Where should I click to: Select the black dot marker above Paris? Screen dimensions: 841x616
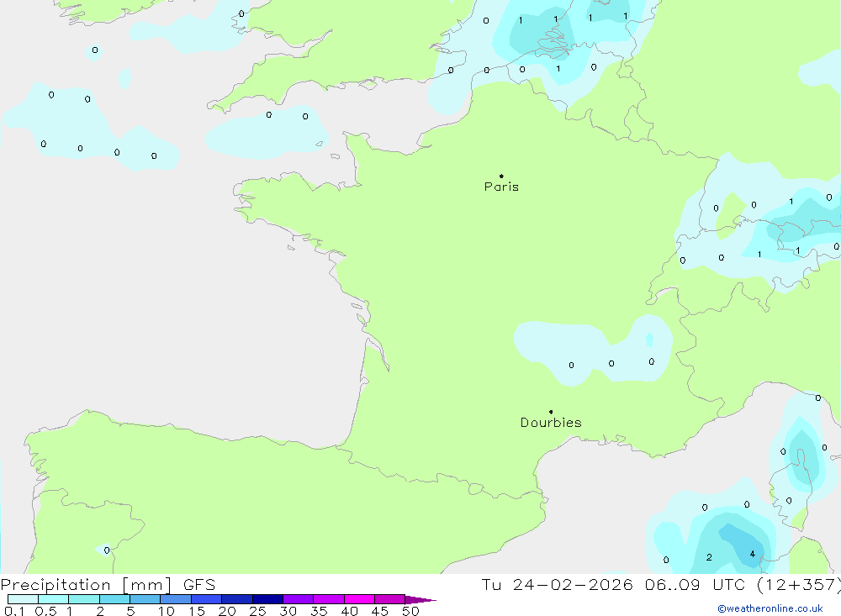[501, 176]
